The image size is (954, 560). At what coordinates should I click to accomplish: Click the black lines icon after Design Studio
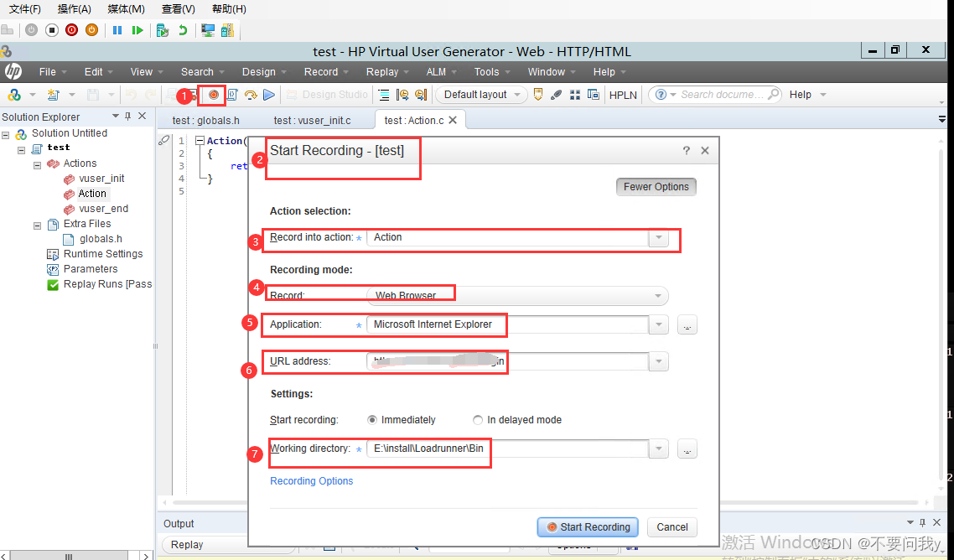(x=384, y=95)
